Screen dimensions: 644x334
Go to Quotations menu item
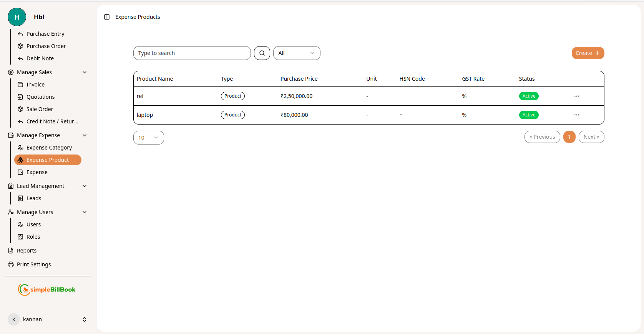point(40,97)
